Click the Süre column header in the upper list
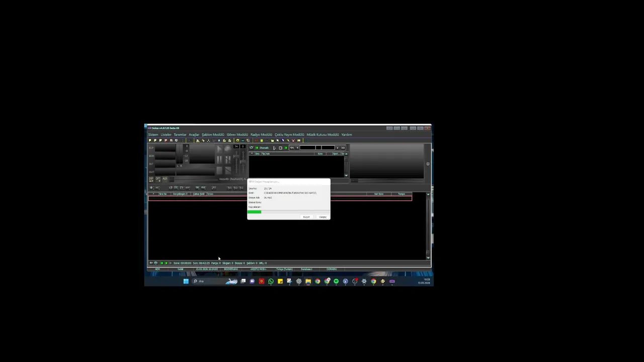 (320, 154)
